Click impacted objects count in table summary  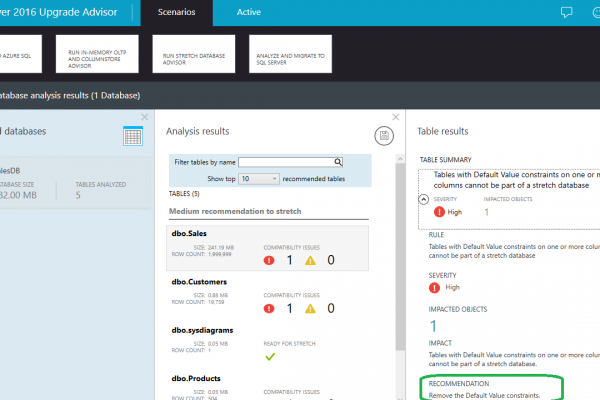[x=486, y=212]
